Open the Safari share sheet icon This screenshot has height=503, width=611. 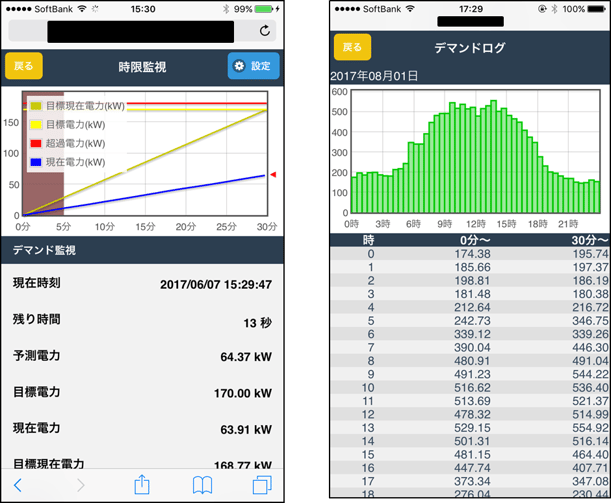click(142, 484)
